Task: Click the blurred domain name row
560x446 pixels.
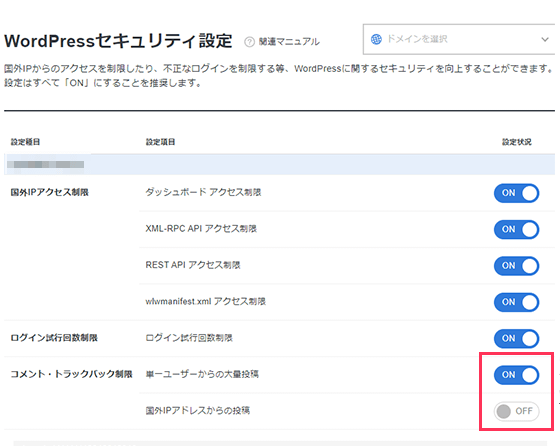Action: (279, 164)
